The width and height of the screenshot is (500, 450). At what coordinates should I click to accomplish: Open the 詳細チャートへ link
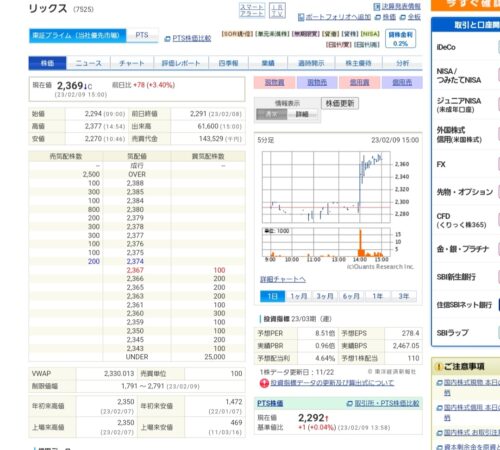(x=283, y=279)
